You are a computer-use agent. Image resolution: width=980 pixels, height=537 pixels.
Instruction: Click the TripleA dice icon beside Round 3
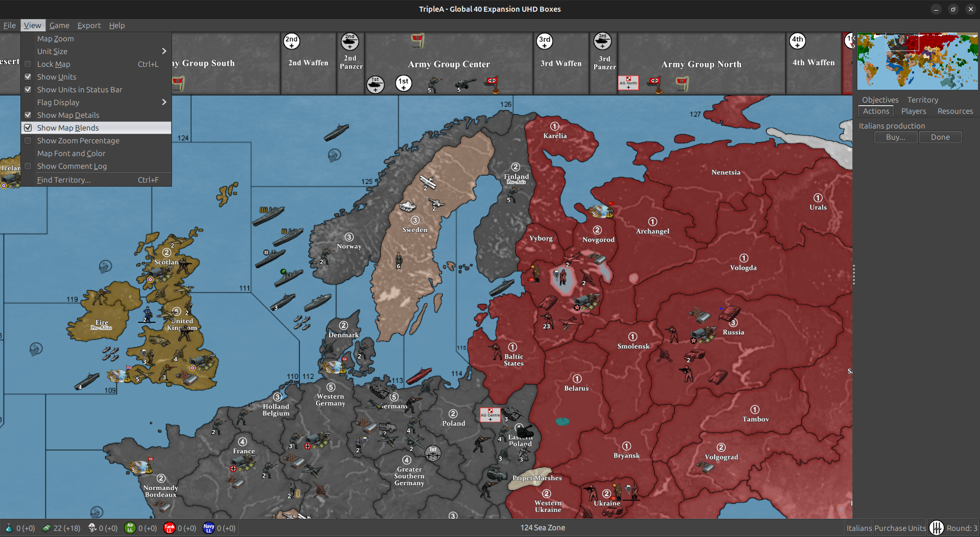pos(938,528)
